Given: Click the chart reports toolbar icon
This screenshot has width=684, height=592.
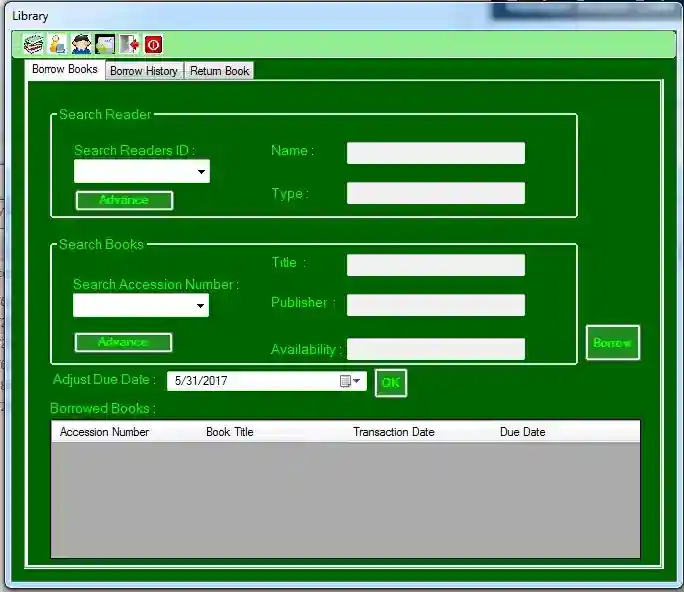Looking at the screenshot, I should pos(105,44).
